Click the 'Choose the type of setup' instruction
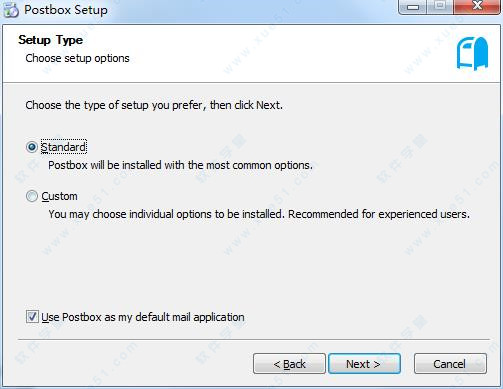Viewport: 503px width, 389px height. tap(154, 105)
